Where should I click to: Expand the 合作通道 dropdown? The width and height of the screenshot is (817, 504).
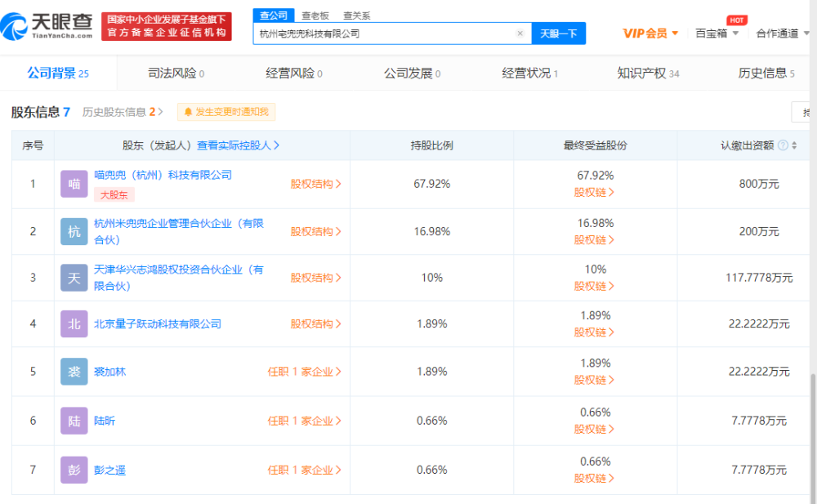point(781,33)
